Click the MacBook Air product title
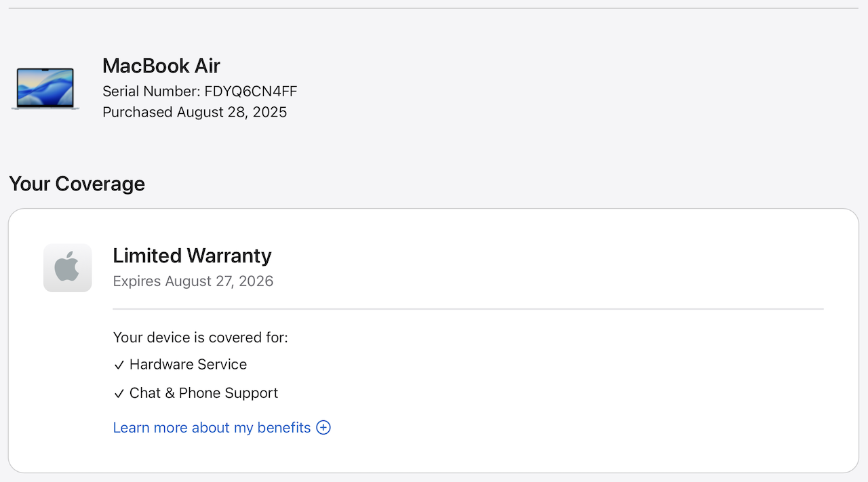This screenshot has width=868, height=482. (x=161, y=66)
